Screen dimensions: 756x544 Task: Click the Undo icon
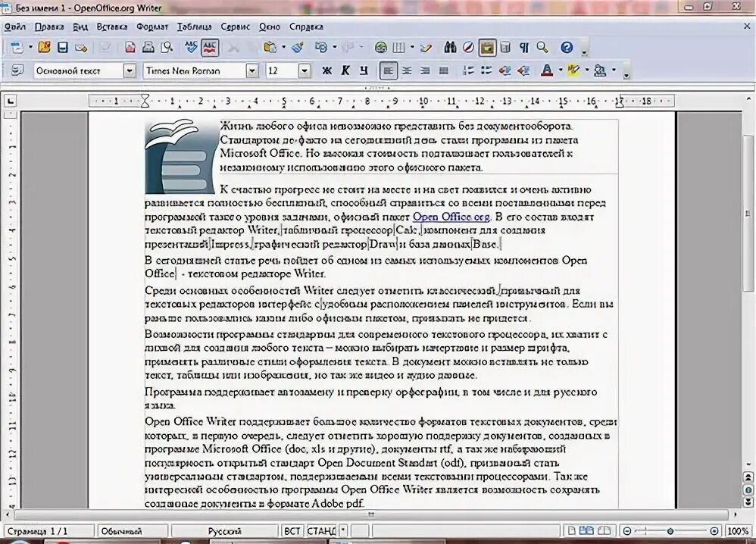pos(320,47)
